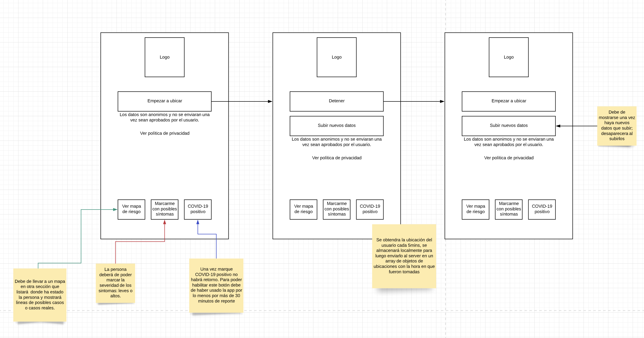Select 'Subir nuevos datos' box in right screen
The image size is (644, 338).
coord(509,126)
